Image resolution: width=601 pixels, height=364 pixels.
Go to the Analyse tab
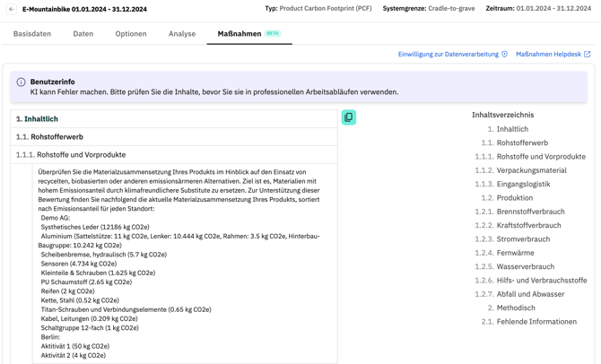[182, 34]
